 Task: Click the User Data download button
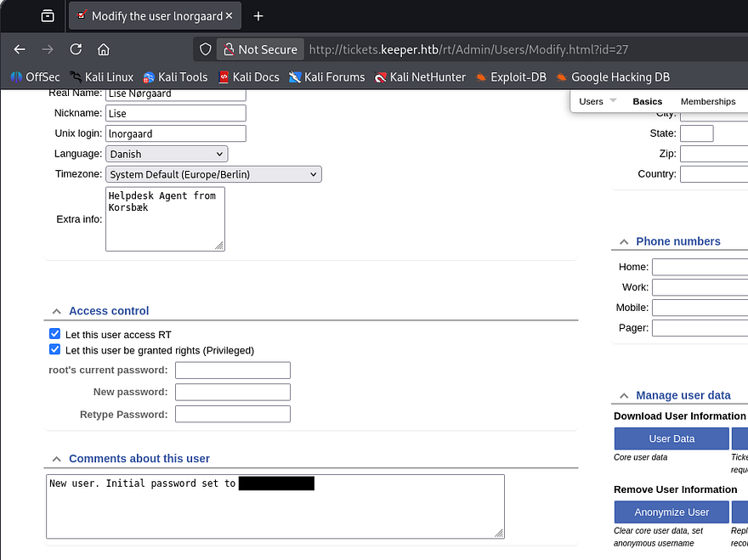click(x=671, y=438)
